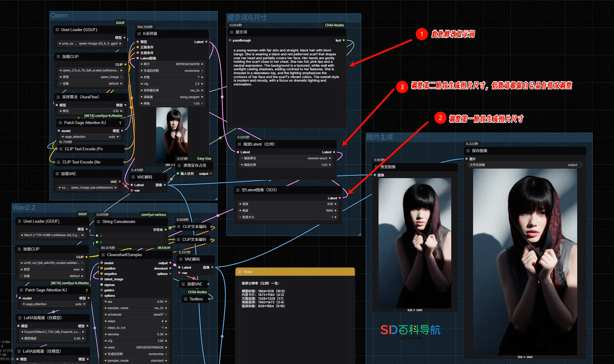Increase 宽度 928 using the right arrow

335,204
